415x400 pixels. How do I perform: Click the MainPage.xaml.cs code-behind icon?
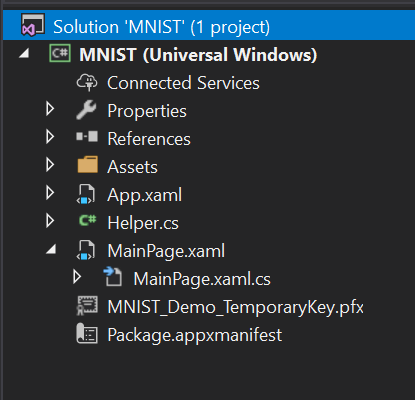click(x=113, y=276)
